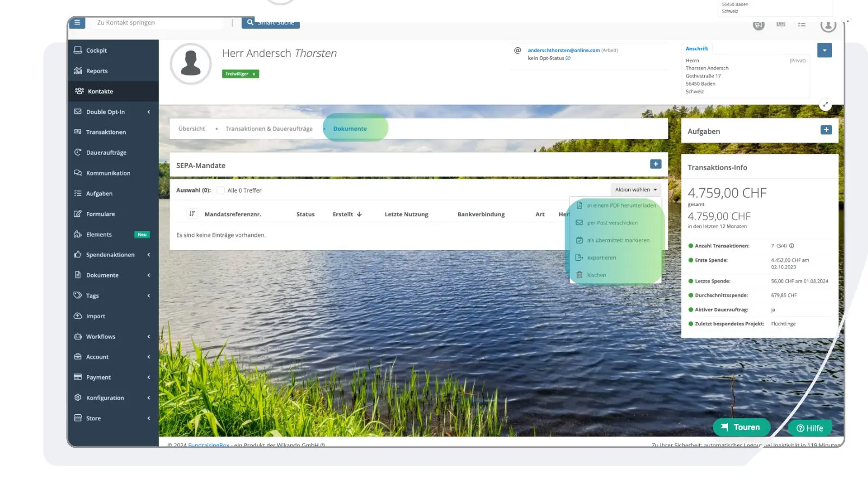
Task: Click the plus icon in SEPA-Mandate
Action: (x=655, y=164)
